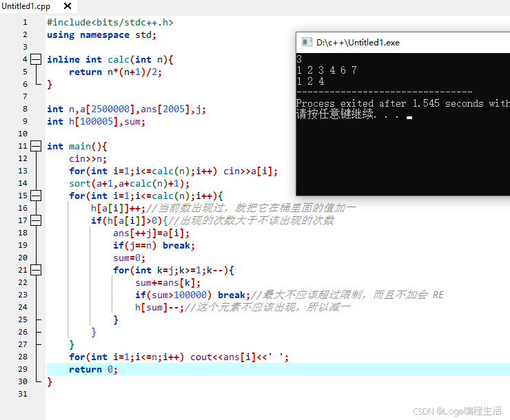Viewport: 510px width, 420px height.
Task: Click the 'sum=0;' statement
Action: pyautogui.click(x=129, y=258)
